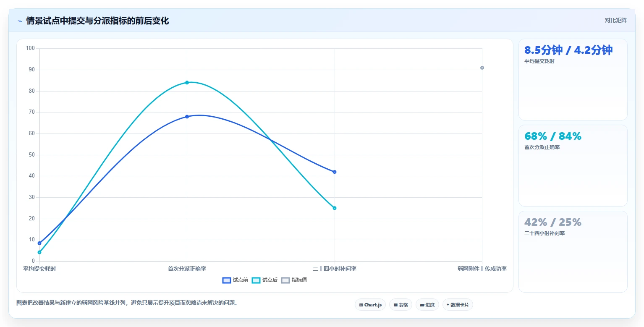Click the 试点前 point at 平均提交耗时
Viewport: 644px width, 327px height.
[39, 243]
